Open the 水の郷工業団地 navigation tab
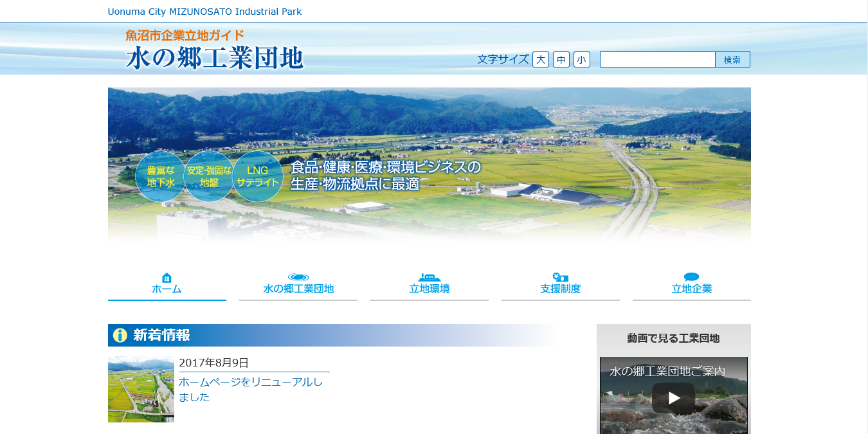This screenshot has height=434, width=868. [298, 284]
